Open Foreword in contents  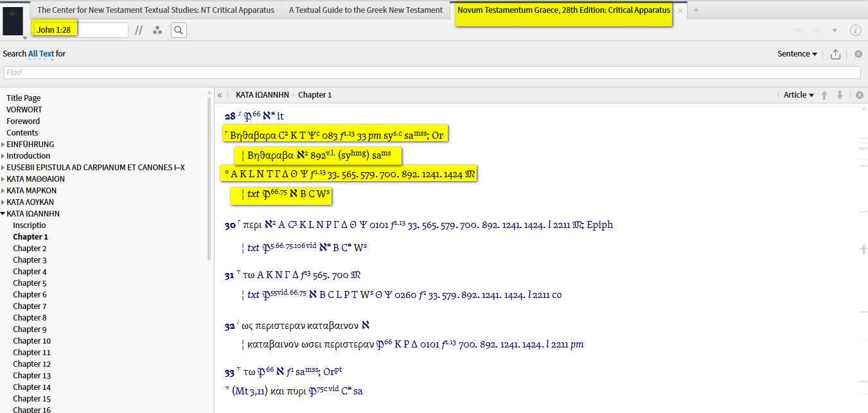(23, 121)
